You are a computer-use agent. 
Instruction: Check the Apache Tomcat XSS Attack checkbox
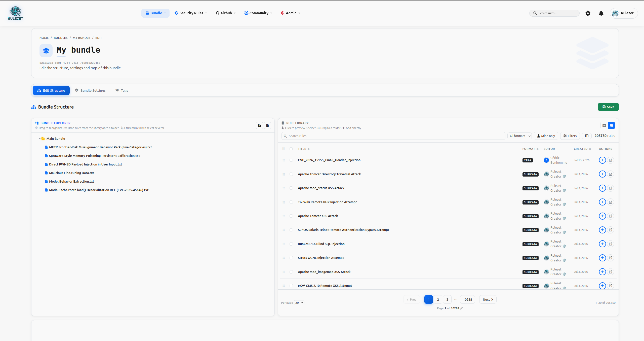(x=291, y=216)
